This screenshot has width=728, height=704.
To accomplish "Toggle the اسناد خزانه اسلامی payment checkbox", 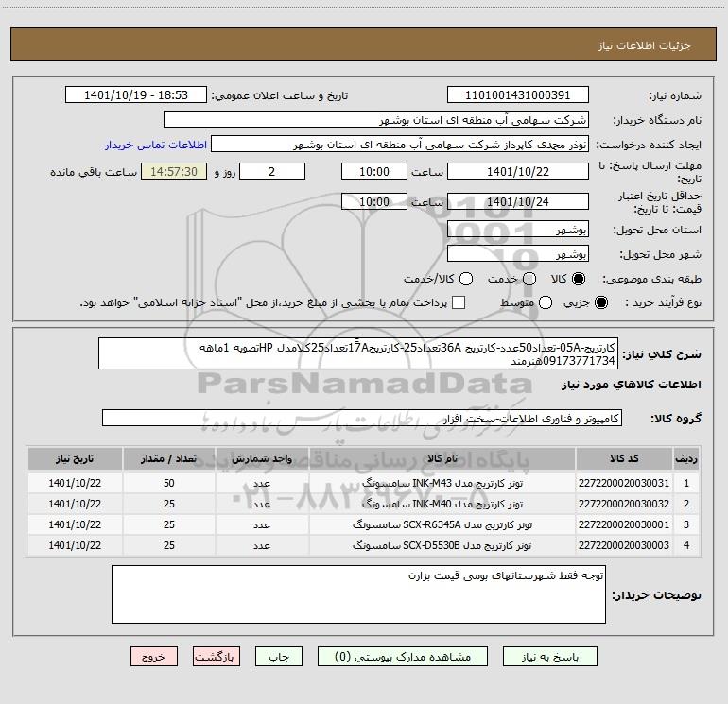I will 459,302.
